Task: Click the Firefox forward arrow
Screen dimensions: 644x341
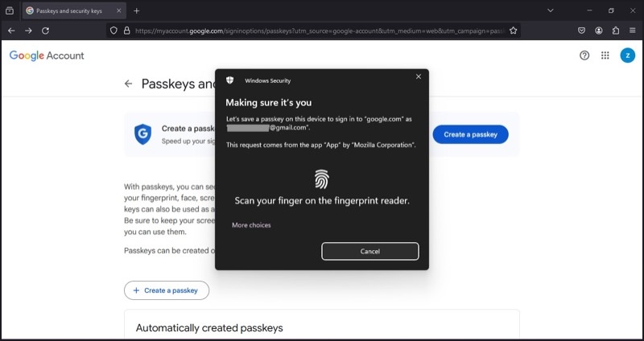Action: click(28, 31)
